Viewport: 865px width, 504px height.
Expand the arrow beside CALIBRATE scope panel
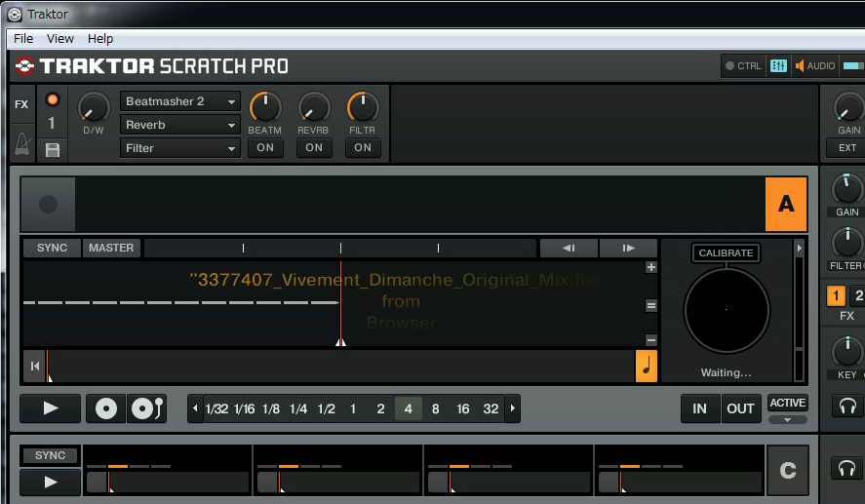click(800, 249)
